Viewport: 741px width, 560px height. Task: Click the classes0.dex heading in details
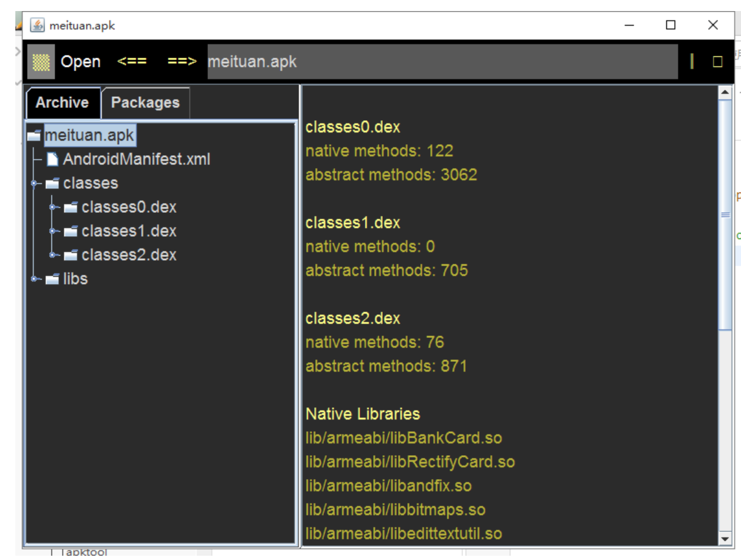pyautogui.click(x=353, y=127)
